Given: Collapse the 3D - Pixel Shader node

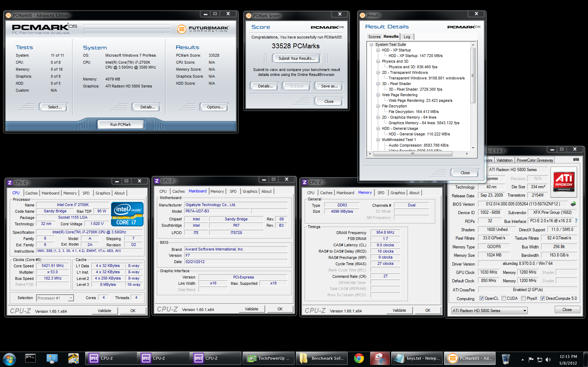Looking at the screenshot, I should (378, 84).
